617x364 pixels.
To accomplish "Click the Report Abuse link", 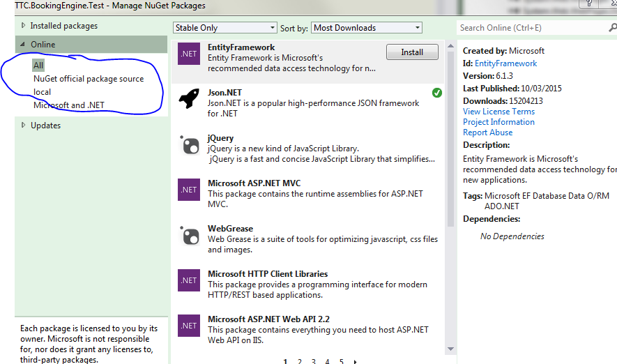I will coord(487,132).
